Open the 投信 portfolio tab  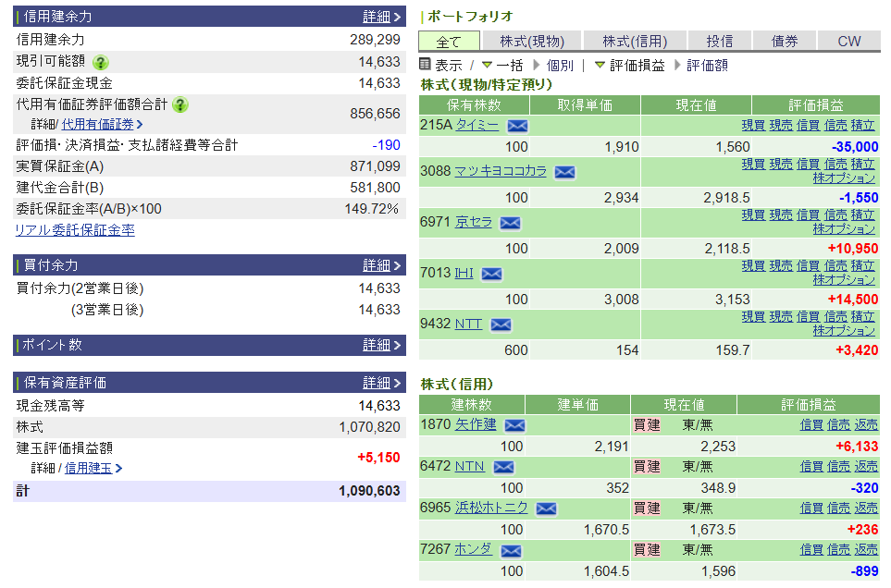point(719,41)
